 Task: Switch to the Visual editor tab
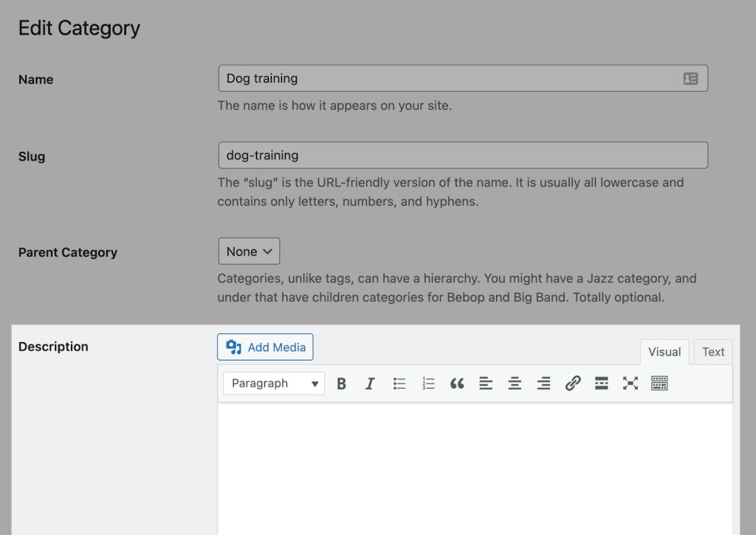pos(664,352)
